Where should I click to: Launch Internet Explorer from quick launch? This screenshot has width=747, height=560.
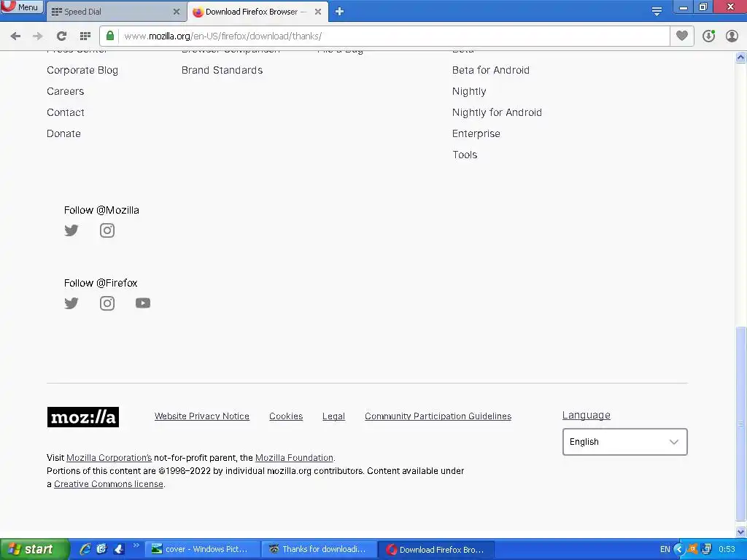(x=85, y=549)
